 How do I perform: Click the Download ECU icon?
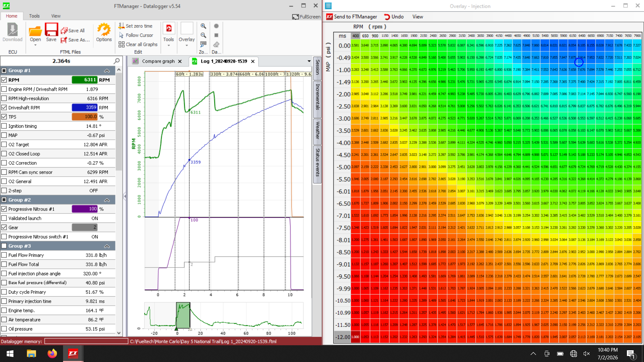12,32
